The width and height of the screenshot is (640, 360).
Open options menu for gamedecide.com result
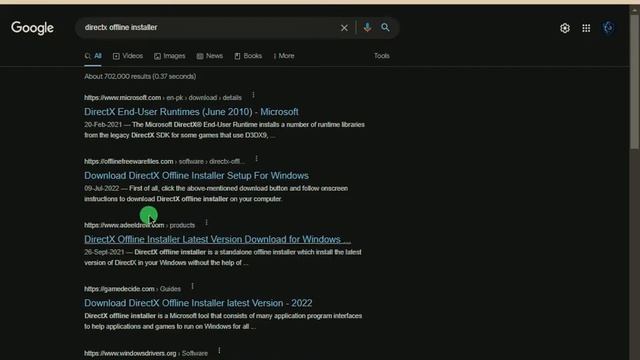(192, 286)
